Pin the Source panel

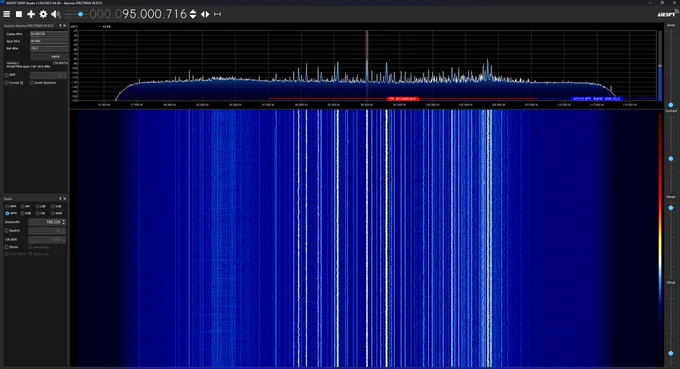pyautogui.click(x=60, y=26)
